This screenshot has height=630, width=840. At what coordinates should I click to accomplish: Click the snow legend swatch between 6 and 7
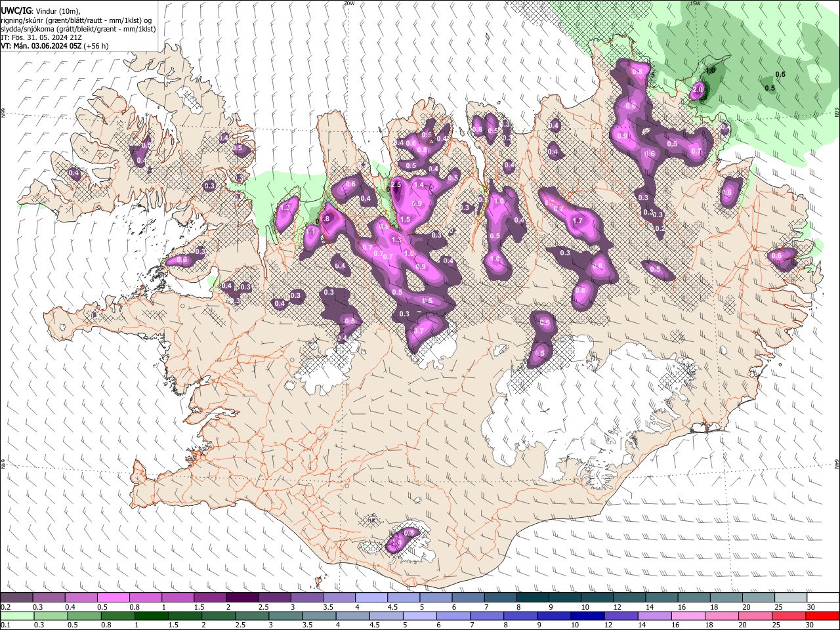pos(468,598)
